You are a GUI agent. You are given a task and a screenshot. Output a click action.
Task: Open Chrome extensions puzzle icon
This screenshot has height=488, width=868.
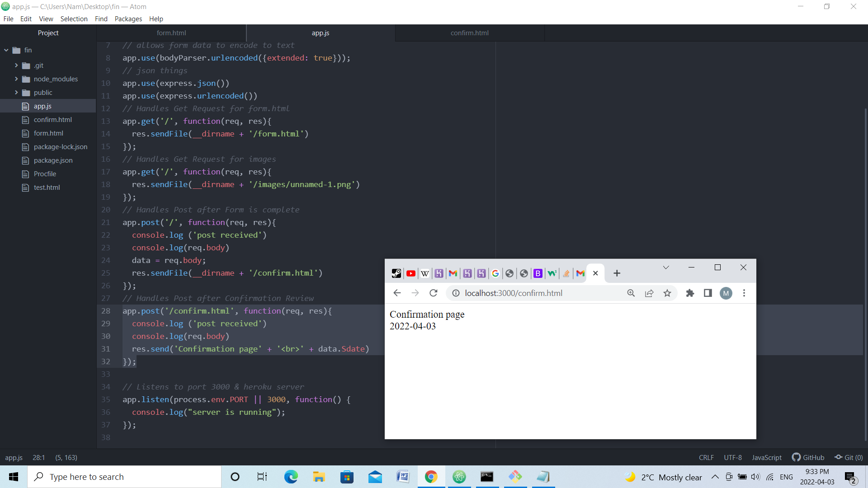pos(690,293)
